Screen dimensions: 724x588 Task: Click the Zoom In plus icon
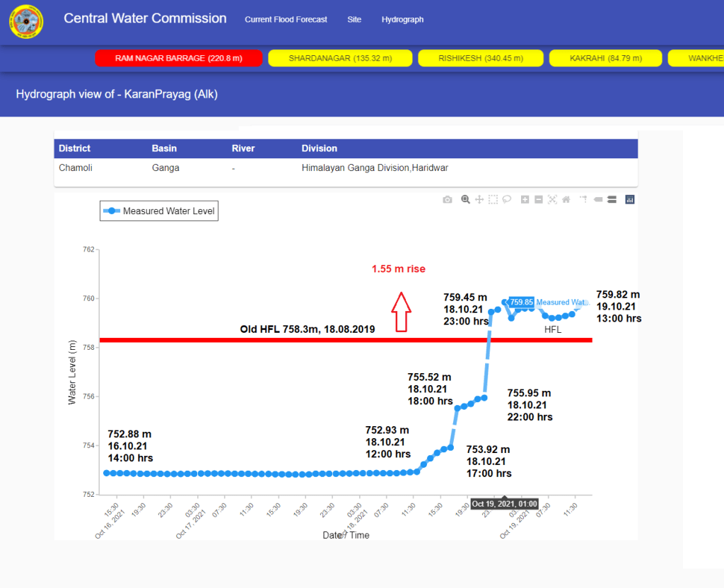[525, 200]
